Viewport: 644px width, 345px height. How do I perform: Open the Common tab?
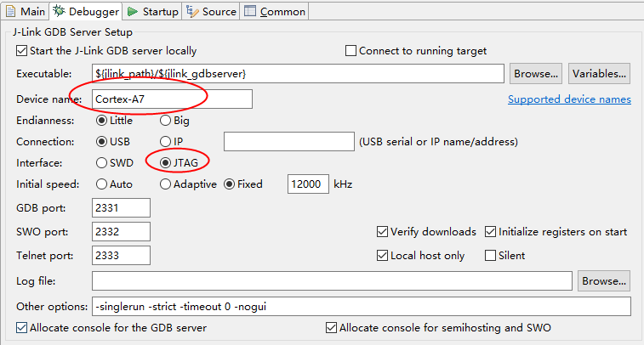pyautogui.click(x=275, y=11)
